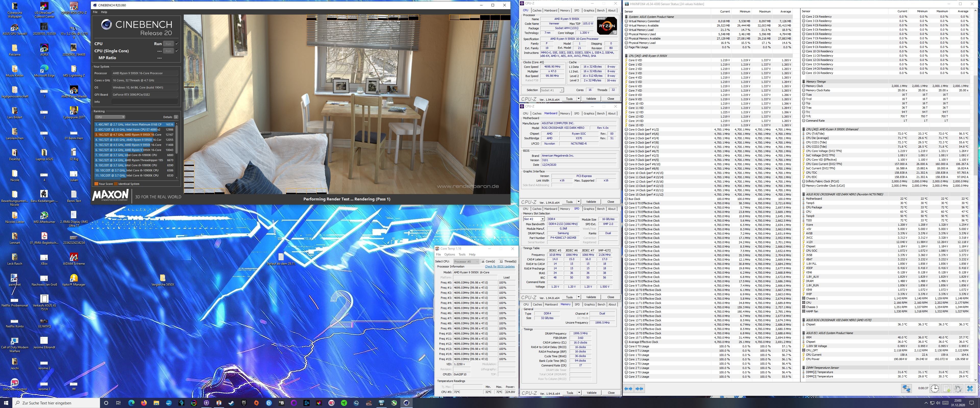Viewport: 980px width, 408px height.
Task: Select ranking row Intel Xeon Platinum 8168
Action: (x=135, y=124)
